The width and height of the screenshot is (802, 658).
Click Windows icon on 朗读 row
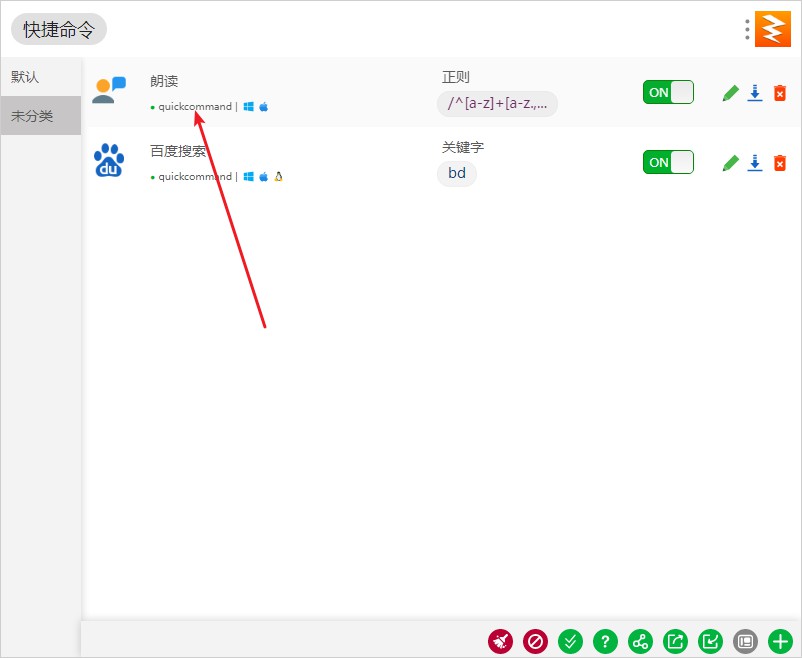point(249,106)
